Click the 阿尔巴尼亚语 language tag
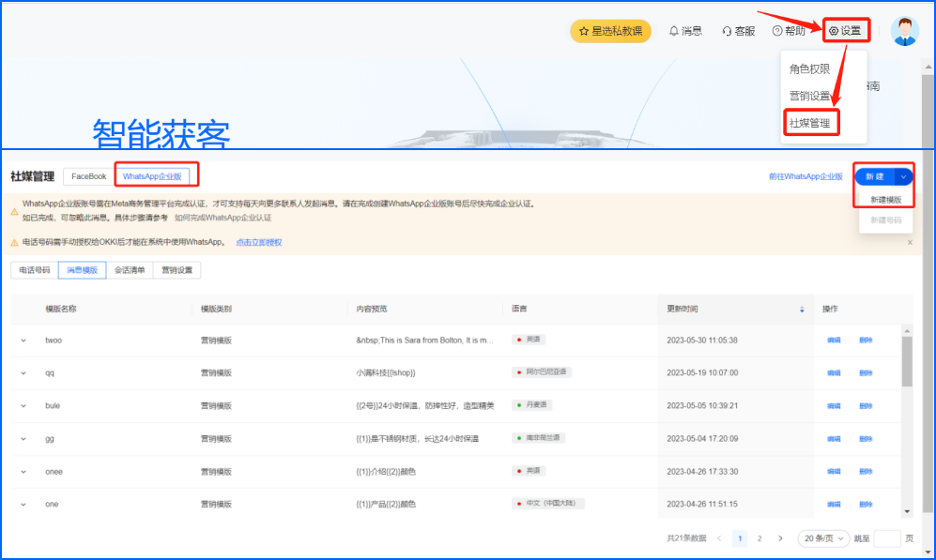 [x=542, y=372]
